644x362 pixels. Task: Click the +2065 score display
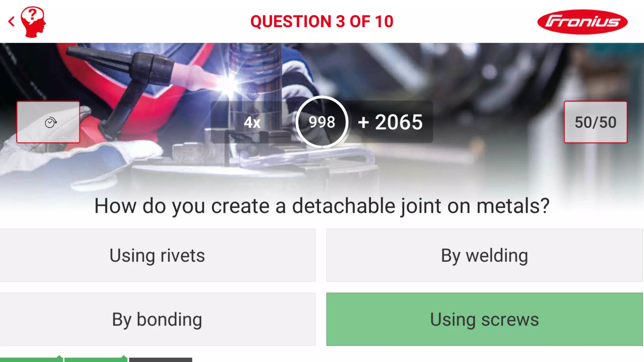[x=390, y=122]
